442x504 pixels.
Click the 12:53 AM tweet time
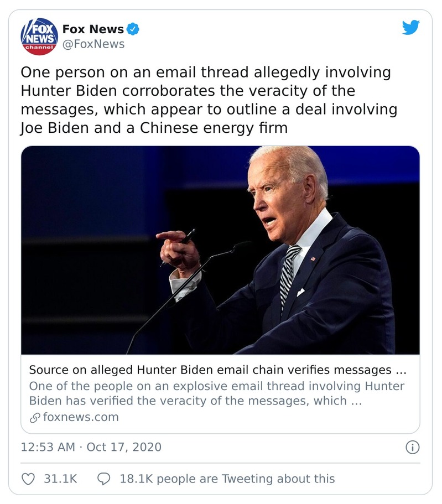[48, 447]
